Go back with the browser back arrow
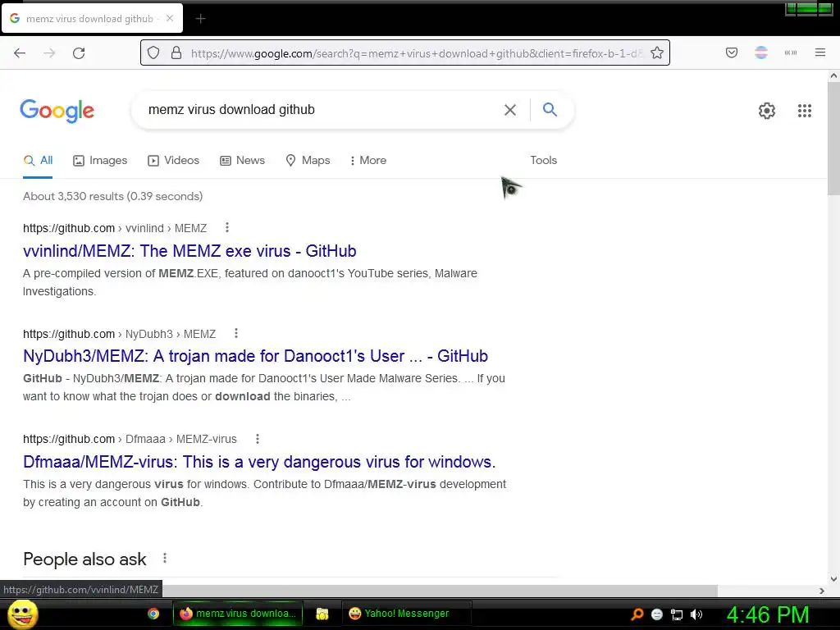The image size is (840, 630). [x=20, y=53]
